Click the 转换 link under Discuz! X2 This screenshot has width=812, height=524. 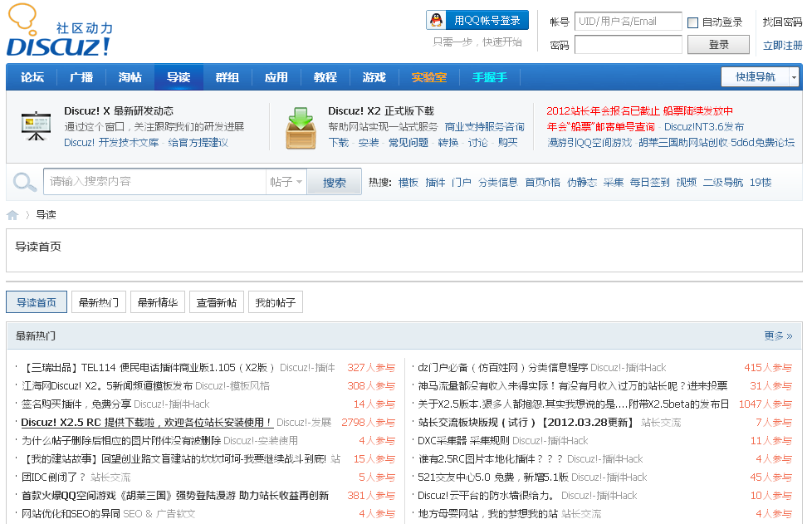coord(448,142)
